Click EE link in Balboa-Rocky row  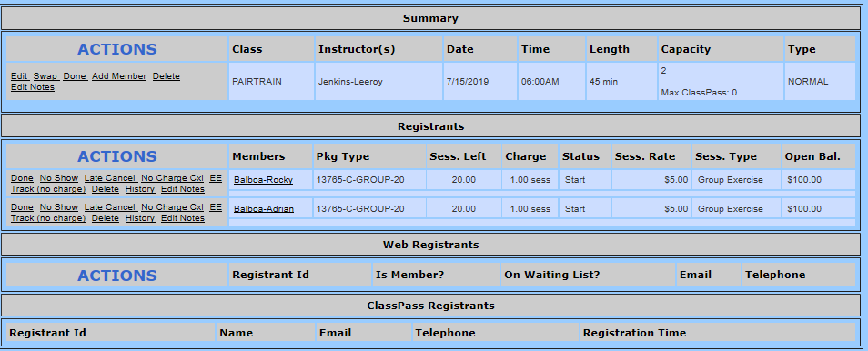[x=216, y=178]
